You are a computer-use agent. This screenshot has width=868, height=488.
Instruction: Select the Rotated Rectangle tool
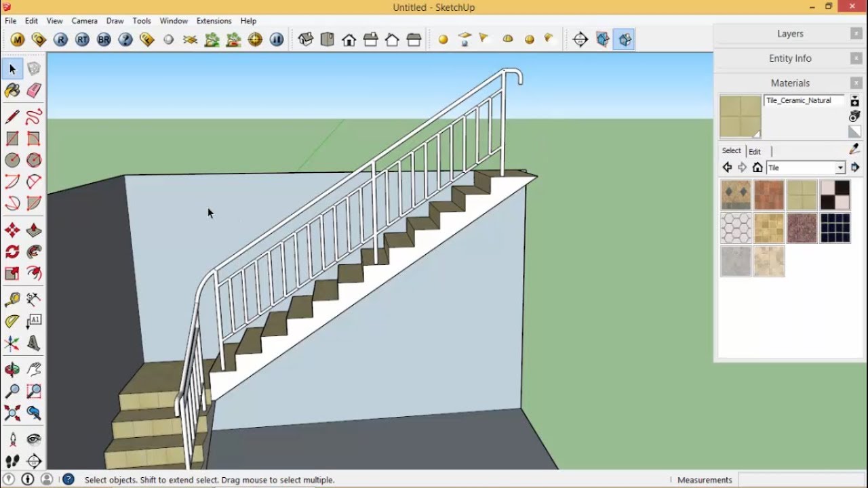(x=34, y=138)
